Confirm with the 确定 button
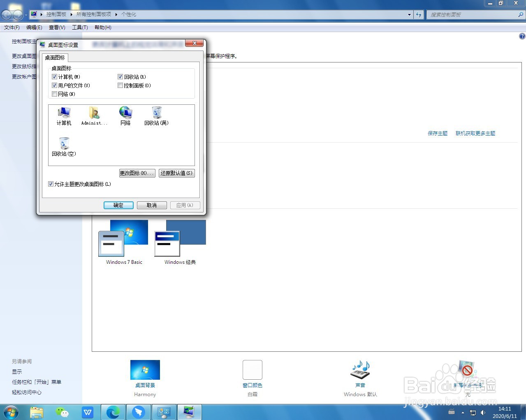526x420 pixels. [x=118, y=205]
